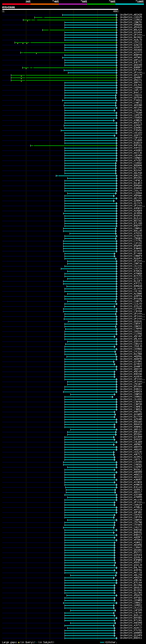Click the orange ~40% identity legend bar

click(45, 4)
